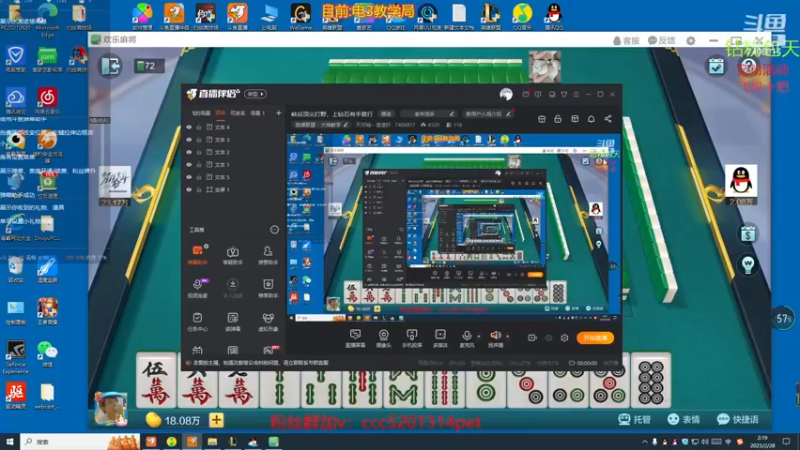Toggle visibility of the 全屏 1 layer
The height and width of the screenshot is (450, 800).
(x=189, y=189)
